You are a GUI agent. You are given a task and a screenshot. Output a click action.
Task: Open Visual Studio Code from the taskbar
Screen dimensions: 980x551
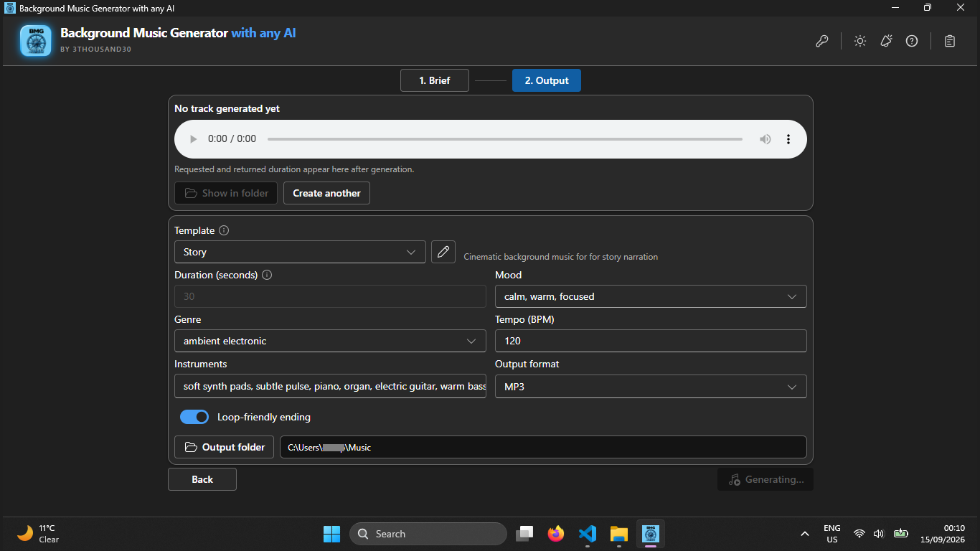[588, 534]
